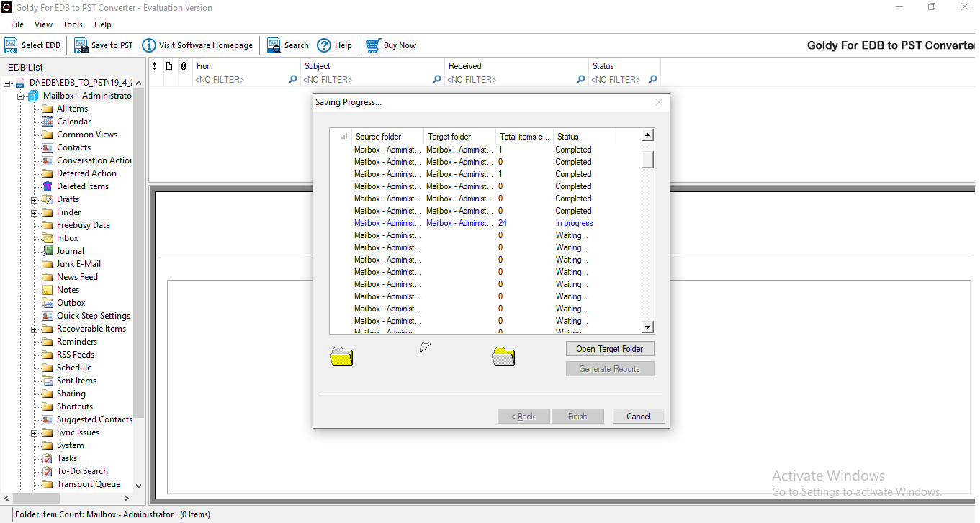Image resolution: width=980 pixels, height=523 pixels.
Task: Click the Outbox folder icon
Action: [48, 303]
